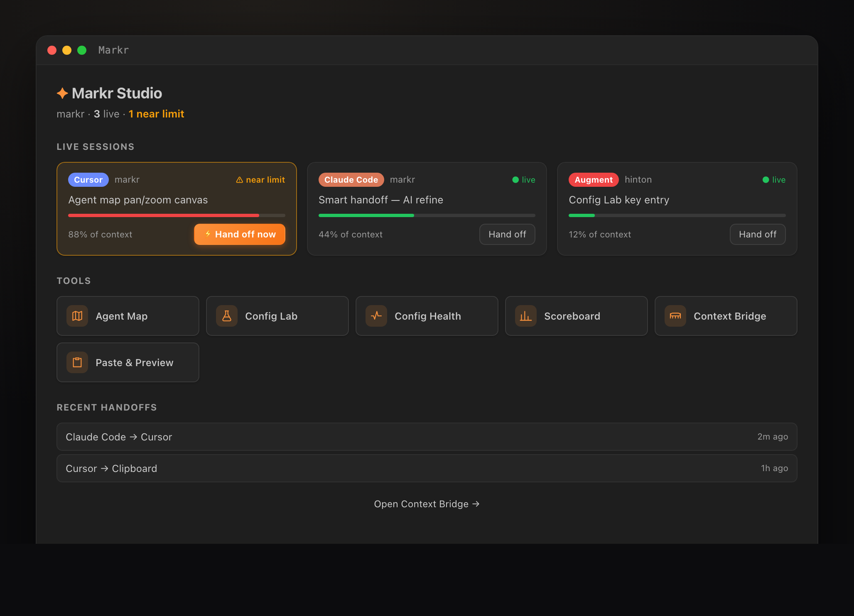Click the 'hinton' project label

638,180
